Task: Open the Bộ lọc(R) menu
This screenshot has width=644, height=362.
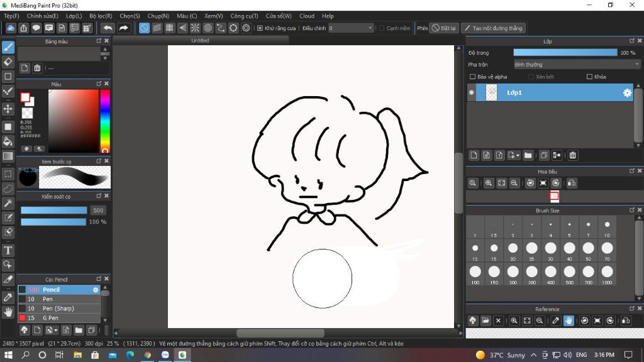Action: [101, 16]
